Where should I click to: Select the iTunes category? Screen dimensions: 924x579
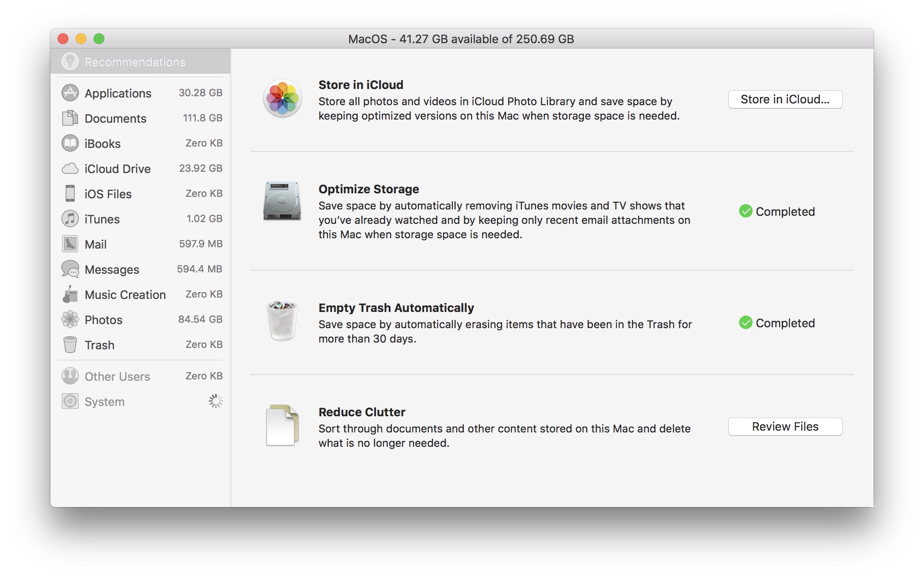140,219
